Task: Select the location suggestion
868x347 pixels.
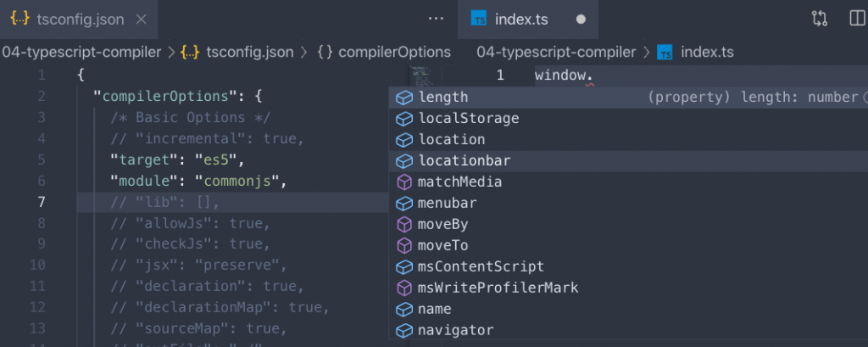Action: point(628,140)
